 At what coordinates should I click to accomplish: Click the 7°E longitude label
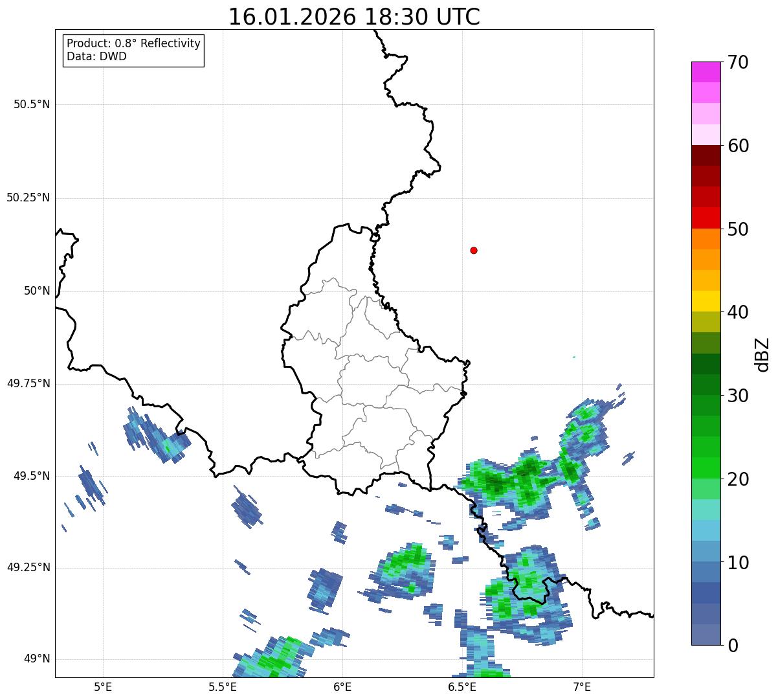582,686
